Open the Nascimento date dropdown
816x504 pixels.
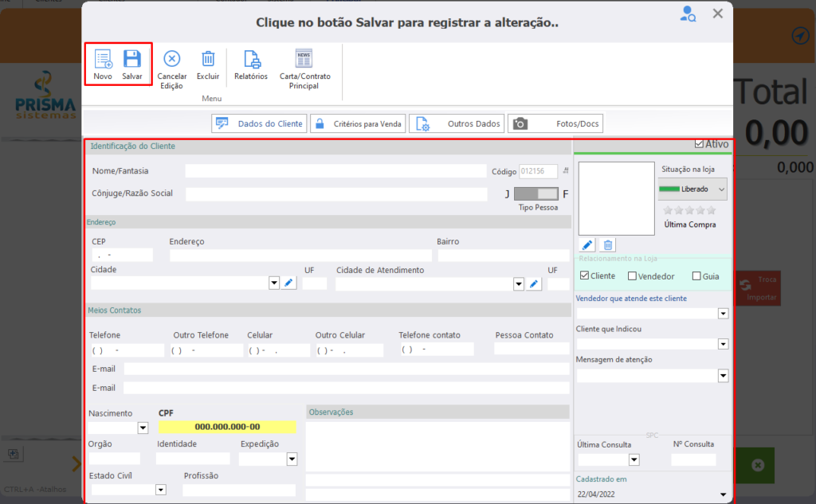143,428
